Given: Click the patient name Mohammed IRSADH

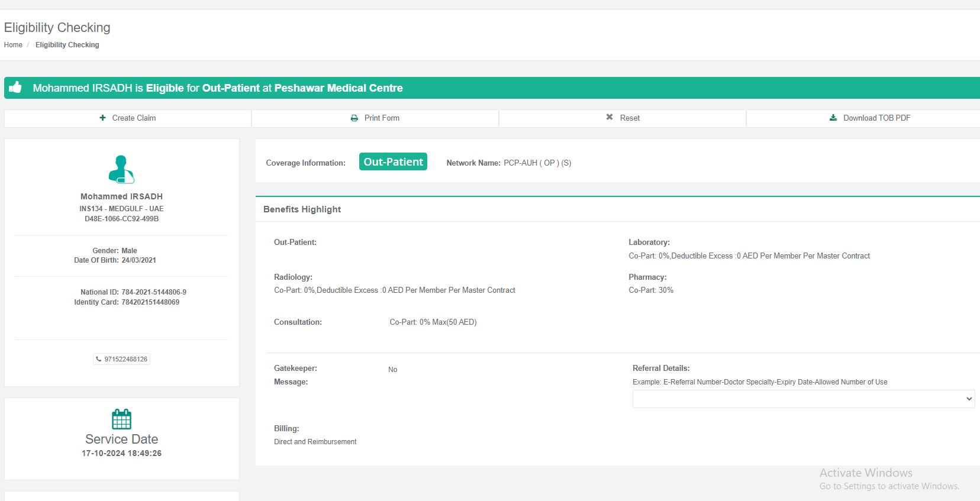Looking at the screenshot, I should 121,196.
